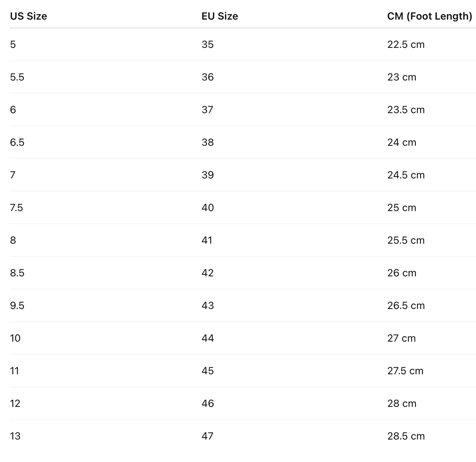Select the US size 13 cell
476x462 pixels.
15,436
